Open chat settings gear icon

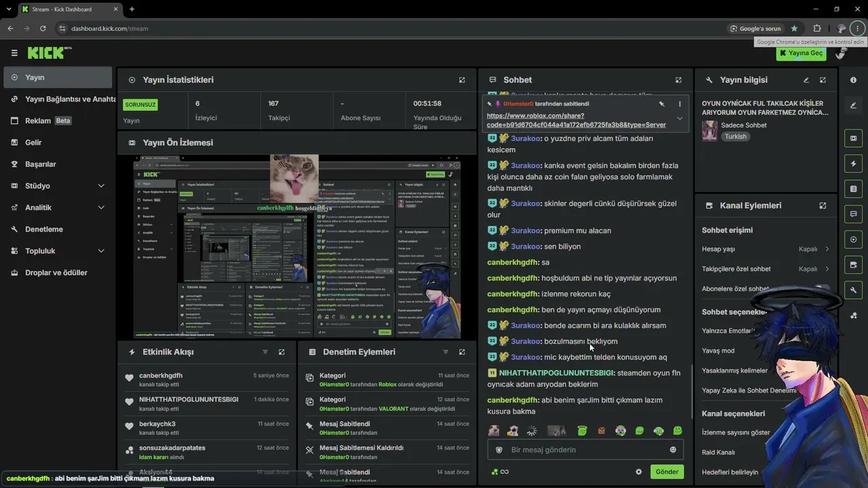tap(638, 472)
